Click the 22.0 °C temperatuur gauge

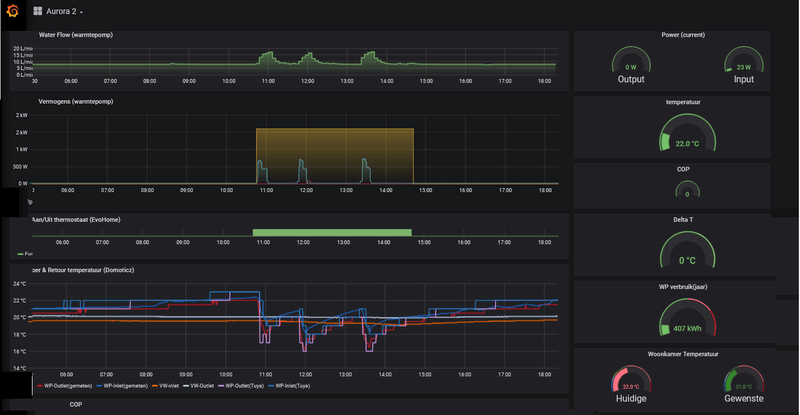coord(687,133)
